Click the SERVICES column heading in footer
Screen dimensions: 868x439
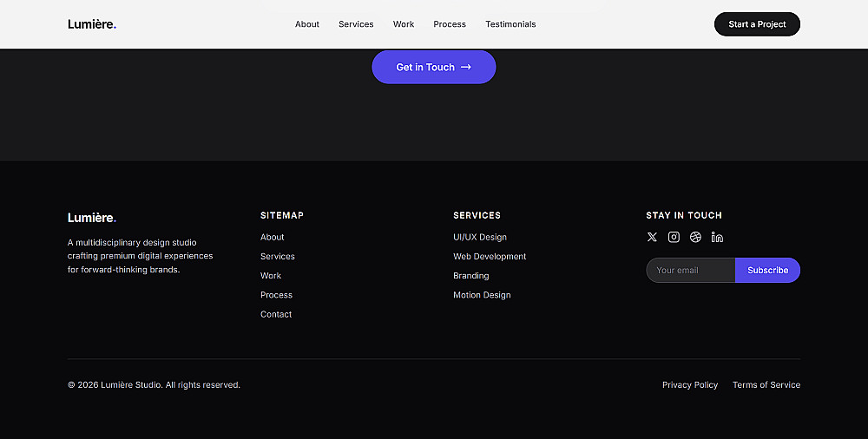click(x=477, y=215)
